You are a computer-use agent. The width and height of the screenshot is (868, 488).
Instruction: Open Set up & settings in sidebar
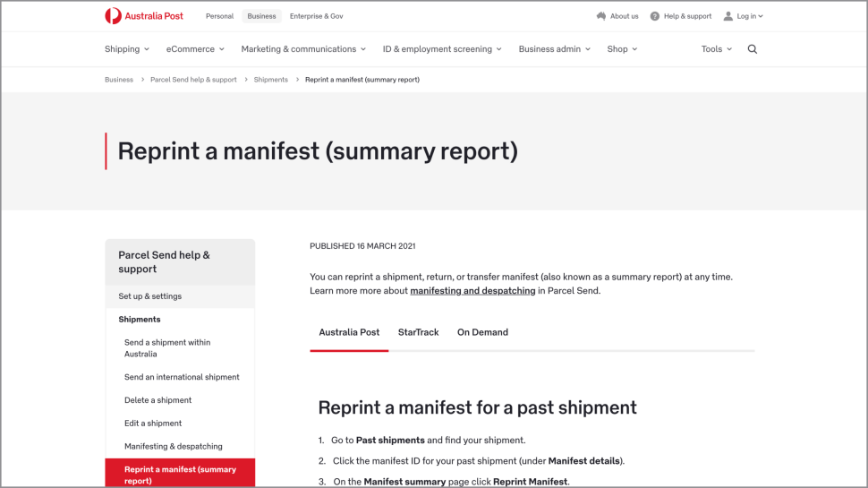[x=150, y=296]
